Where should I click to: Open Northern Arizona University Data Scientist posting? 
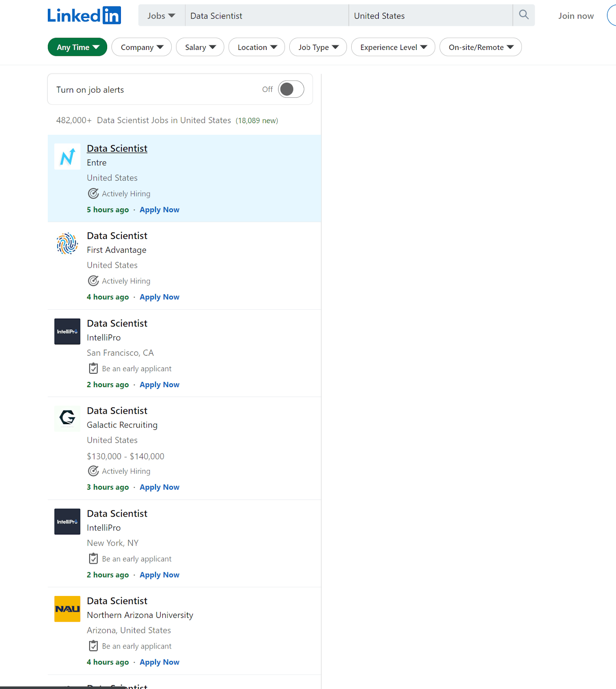(x=117, y=601)
